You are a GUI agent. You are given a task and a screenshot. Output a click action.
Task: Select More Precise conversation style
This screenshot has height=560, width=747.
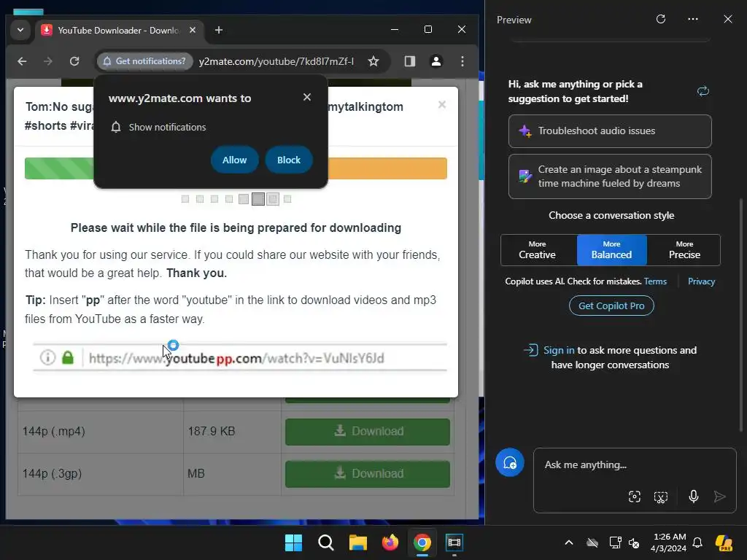[x=684, y=250]
